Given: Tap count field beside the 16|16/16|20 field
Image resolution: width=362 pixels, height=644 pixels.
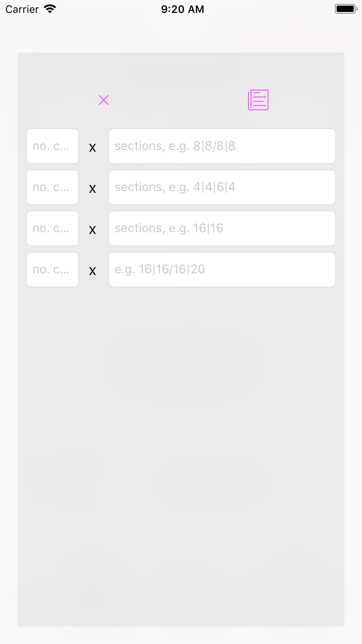Looking at the screenshot, I should (x=52, y=269).
